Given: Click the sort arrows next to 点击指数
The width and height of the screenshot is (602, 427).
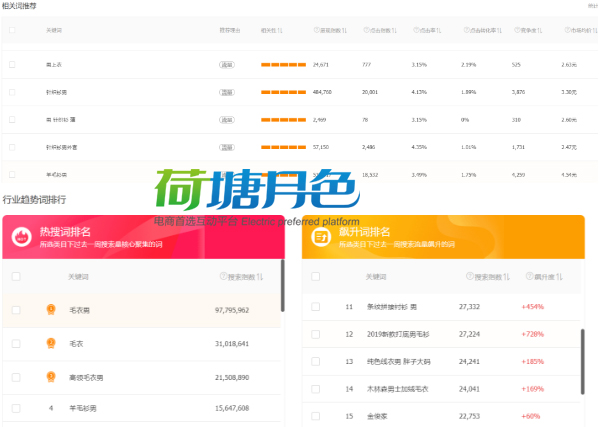Looking at the screenshot, I should coord(394,30).
